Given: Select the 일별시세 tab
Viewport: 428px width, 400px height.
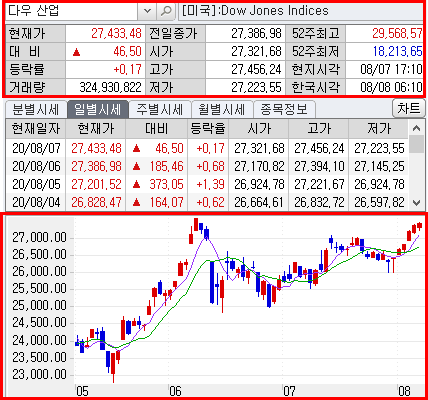Looking at the screenshot, I should [x=98, y=109].
